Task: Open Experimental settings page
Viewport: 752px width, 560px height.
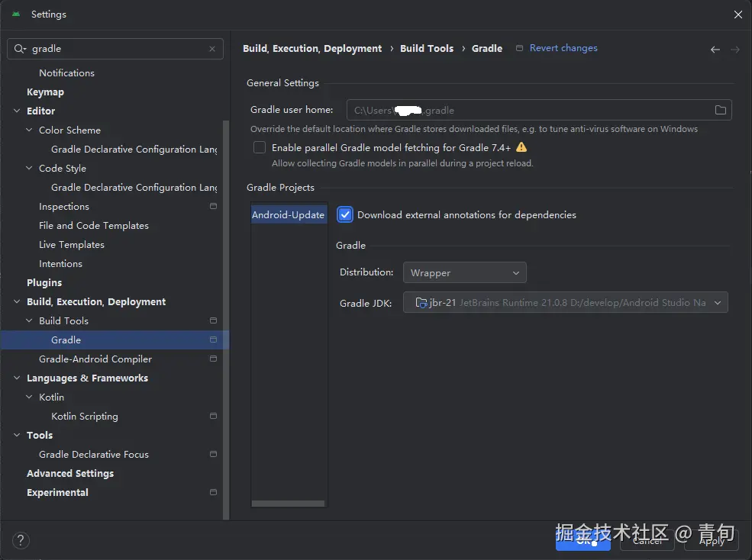Action: click(x=57, y=492)
